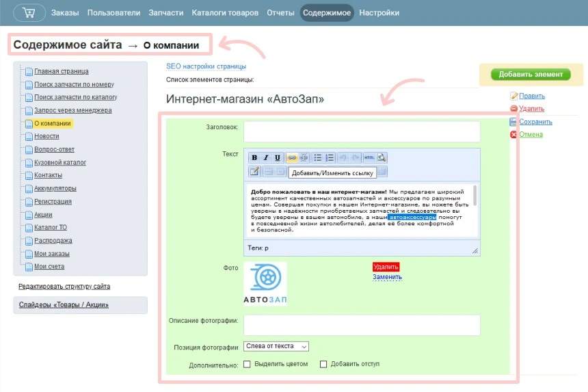Click the Отмена link

point(531,135)
